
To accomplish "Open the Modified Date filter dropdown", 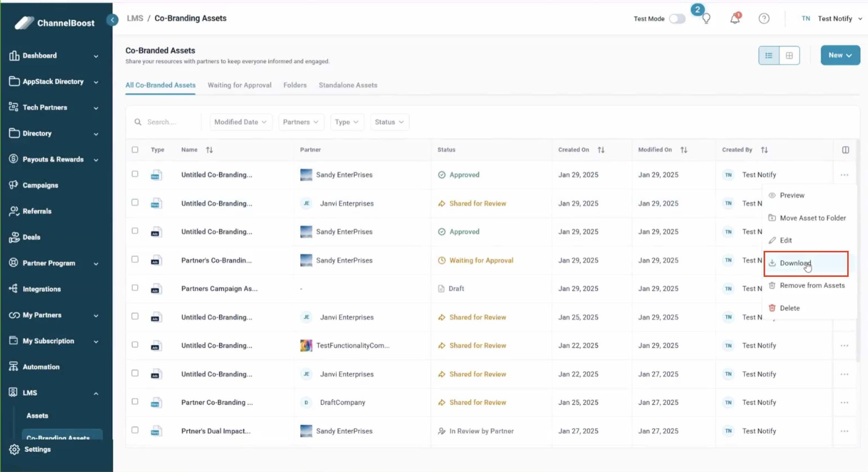I will [x=240, y=122].
